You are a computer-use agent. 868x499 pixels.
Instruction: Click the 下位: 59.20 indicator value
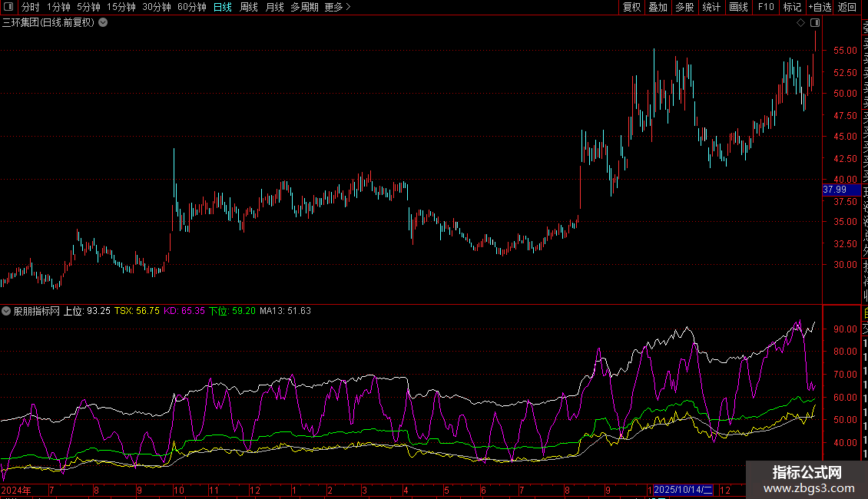(x=233, y=311)
